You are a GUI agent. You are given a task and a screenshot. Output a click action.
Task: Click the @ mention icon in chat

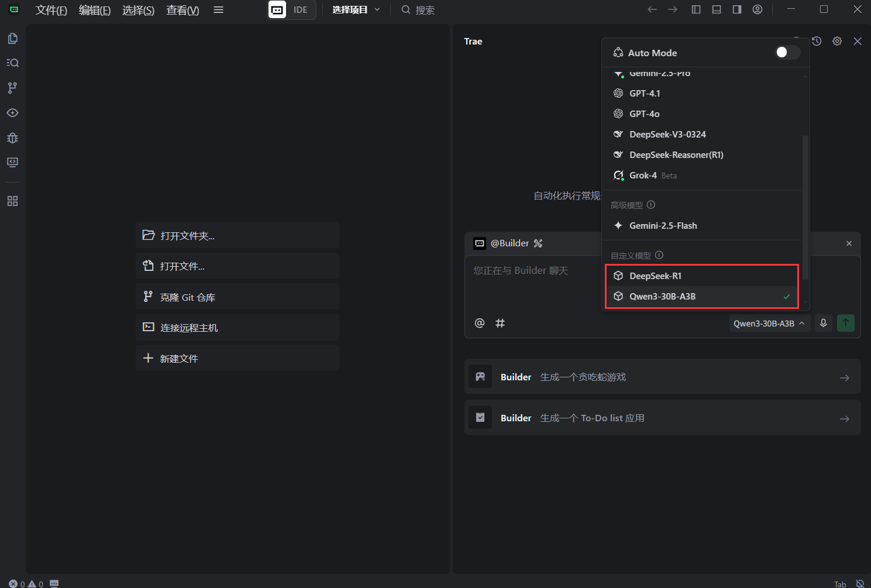coord(480,323)
